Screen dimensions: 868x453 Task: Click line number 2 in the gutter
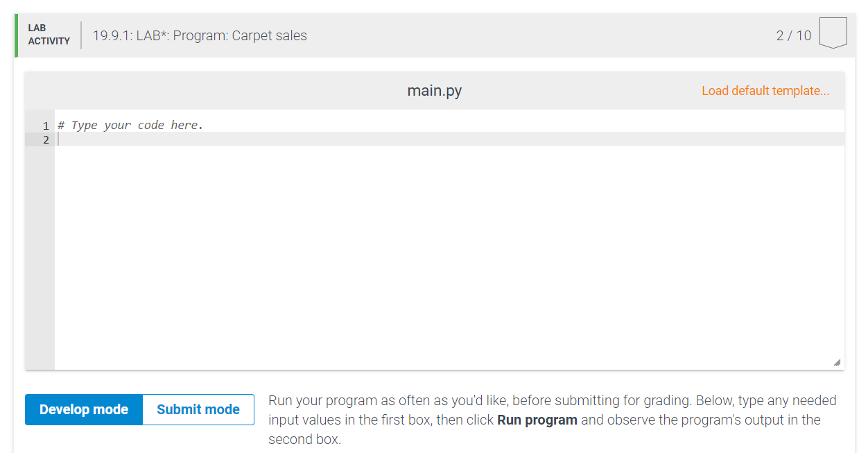pyautogui.click(x=46, y=139)
